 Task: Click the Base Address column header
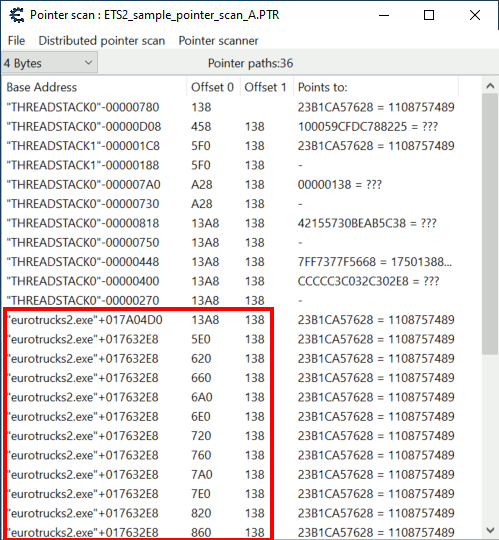(x=94, y=87)
